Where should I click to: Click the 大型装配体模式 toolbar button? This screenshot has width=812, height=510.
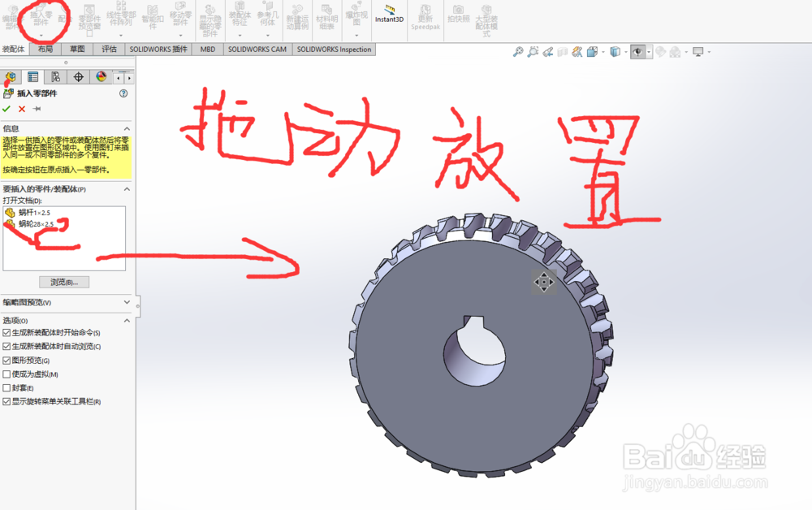[x=486, y=21]
